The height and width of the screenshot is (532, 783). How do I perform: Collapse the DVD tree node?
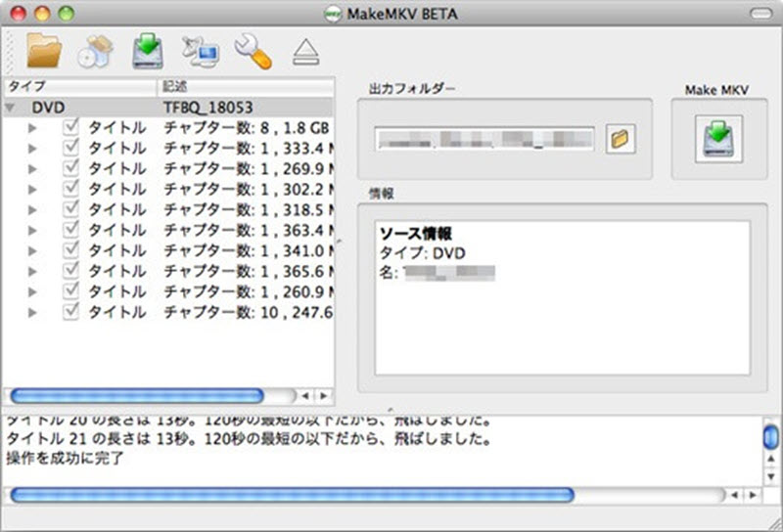[11, 107]
